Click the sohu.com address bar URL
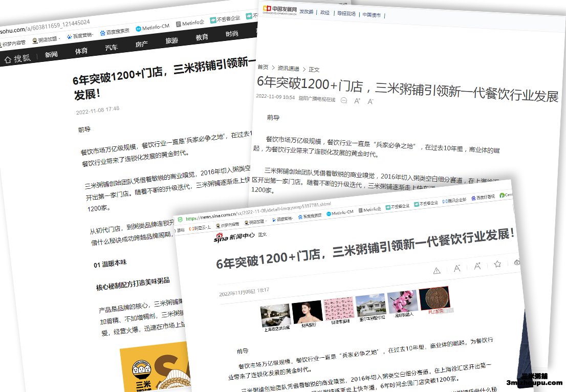Viewport: 566px width, 392px height. pos(45,26)
